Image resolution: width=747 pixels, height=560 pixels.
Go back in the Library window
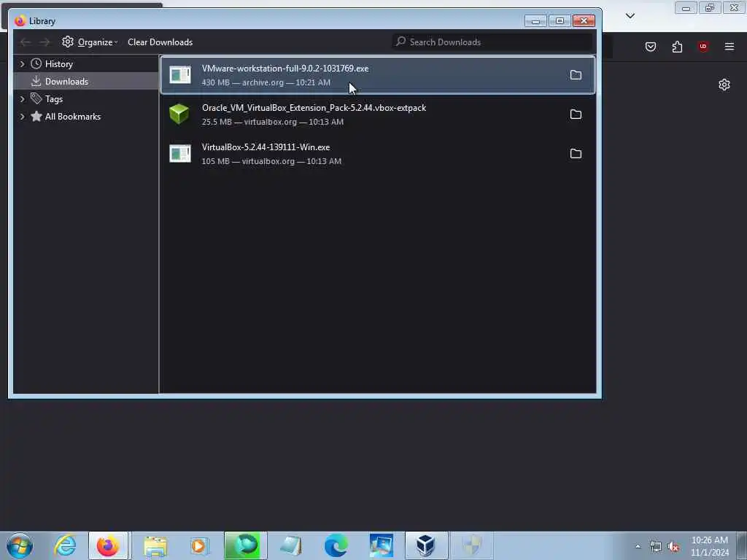[x=26, y=42]
